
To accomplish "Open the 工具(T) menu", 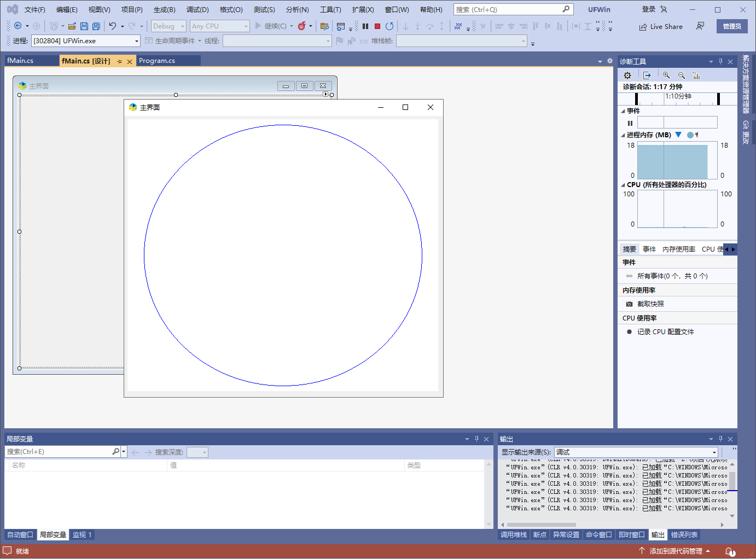I will pyautogui.click(x=330, y=10).
